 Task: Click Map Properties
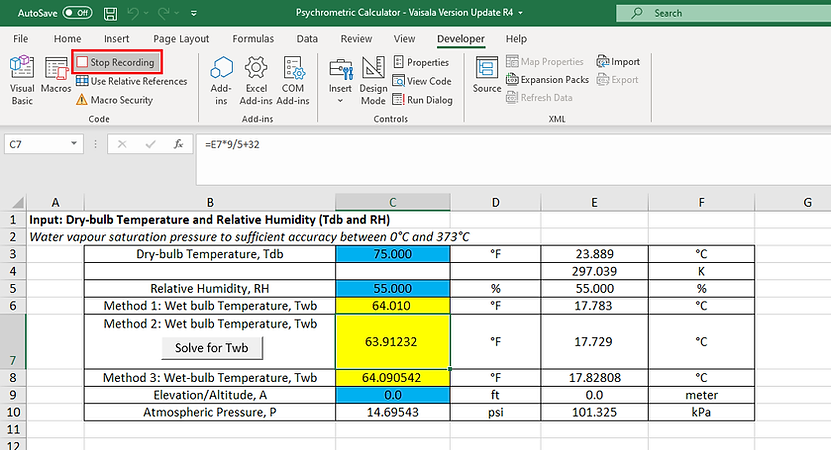[544, 61]
